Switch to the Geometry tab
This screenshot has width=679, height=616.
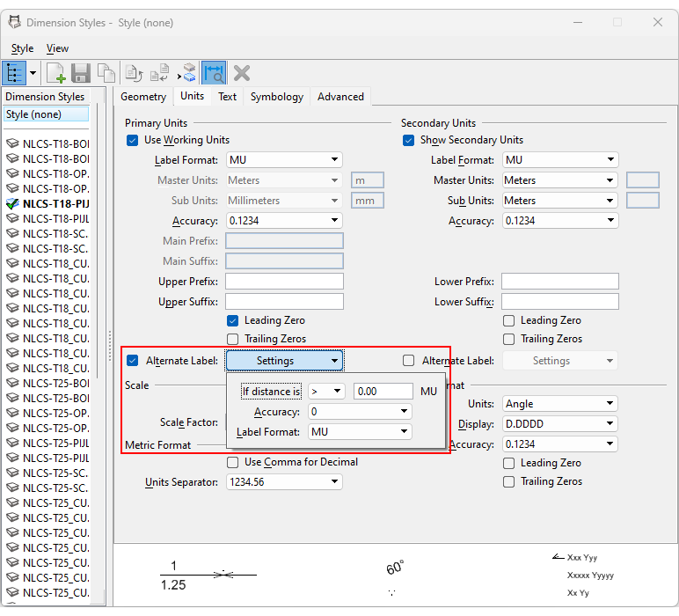click(x=143, y=97)
